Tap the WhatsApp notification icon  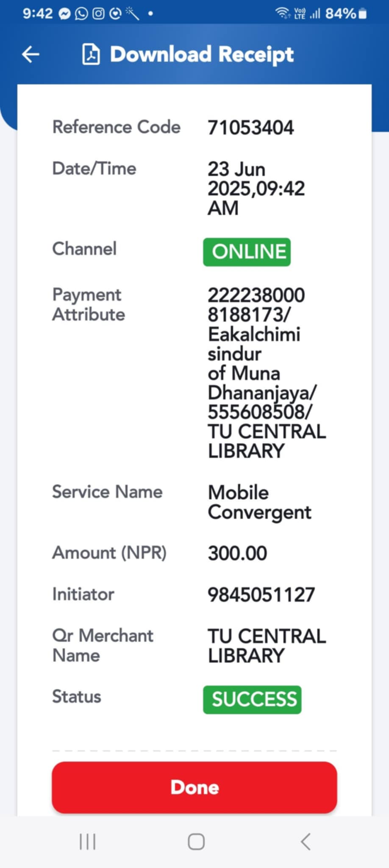[81, 14]
